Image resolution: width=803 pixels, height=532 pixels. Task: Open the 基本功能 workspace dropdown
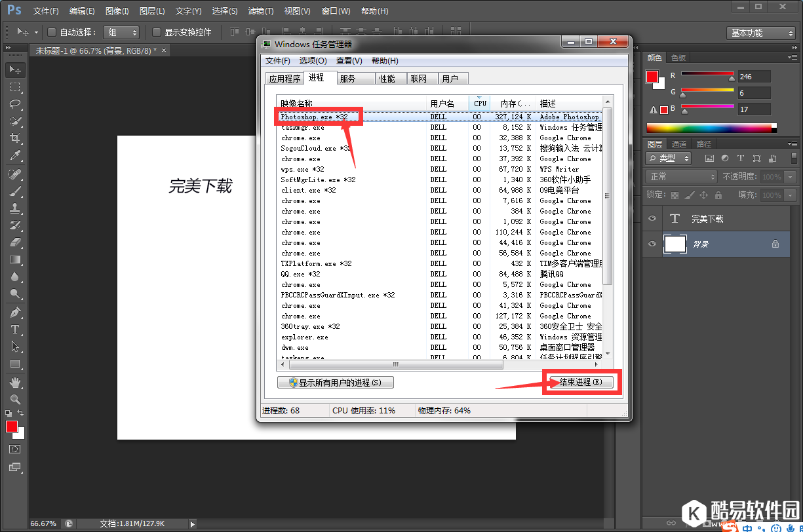760,33
